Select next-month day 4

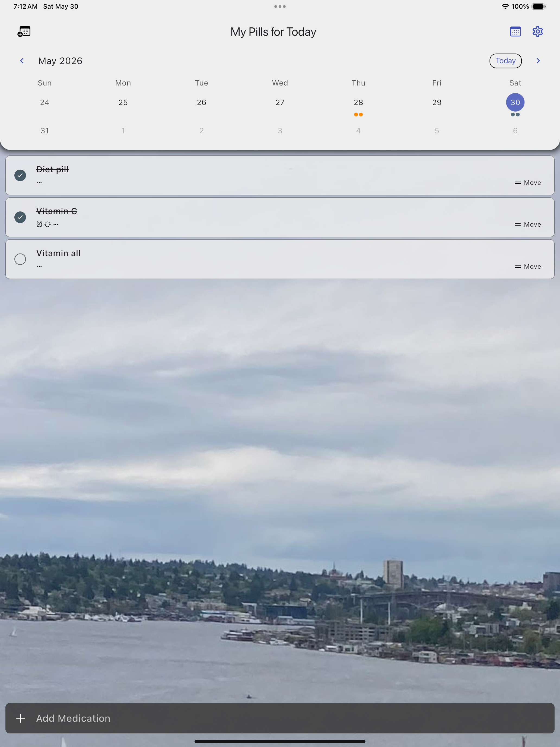point(358,131)
